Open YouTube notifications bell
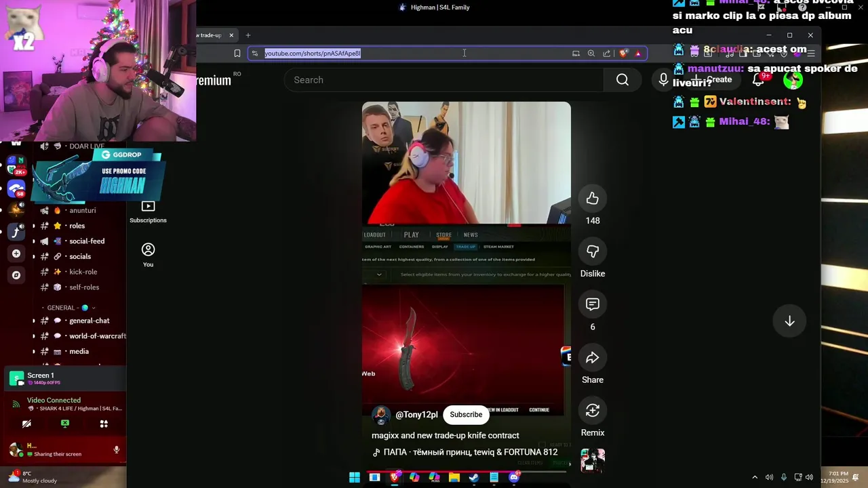 tap(759, 80)
